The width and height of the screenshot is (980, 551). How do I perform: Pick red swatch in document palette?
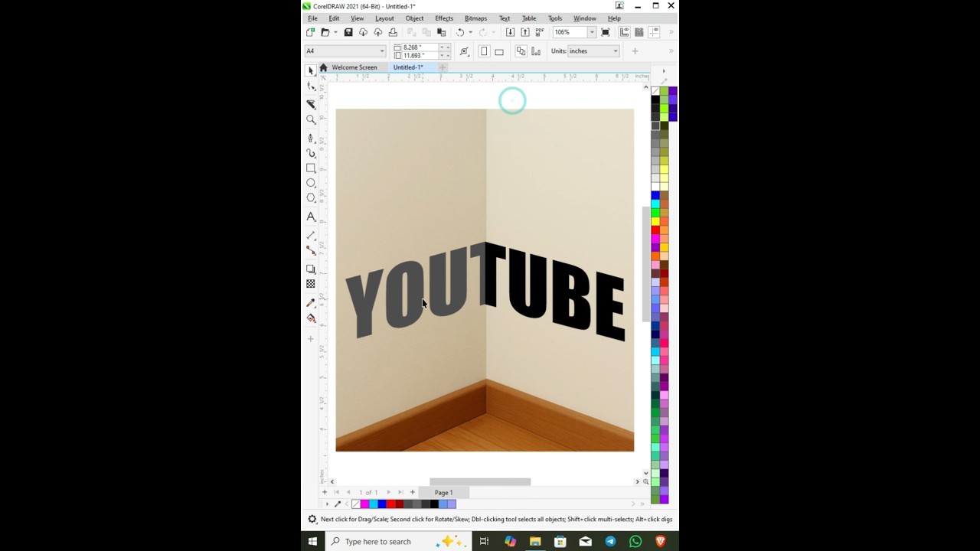pyautogui.click(x=390, y=504)
